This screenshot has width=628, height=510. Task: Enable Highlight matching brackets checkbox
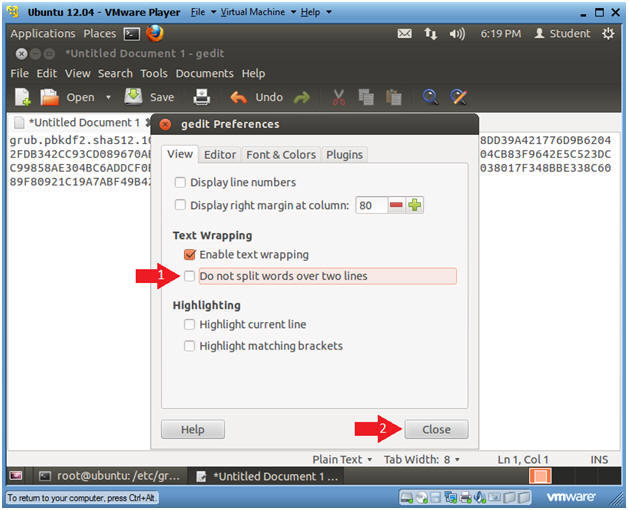(189, 346)
